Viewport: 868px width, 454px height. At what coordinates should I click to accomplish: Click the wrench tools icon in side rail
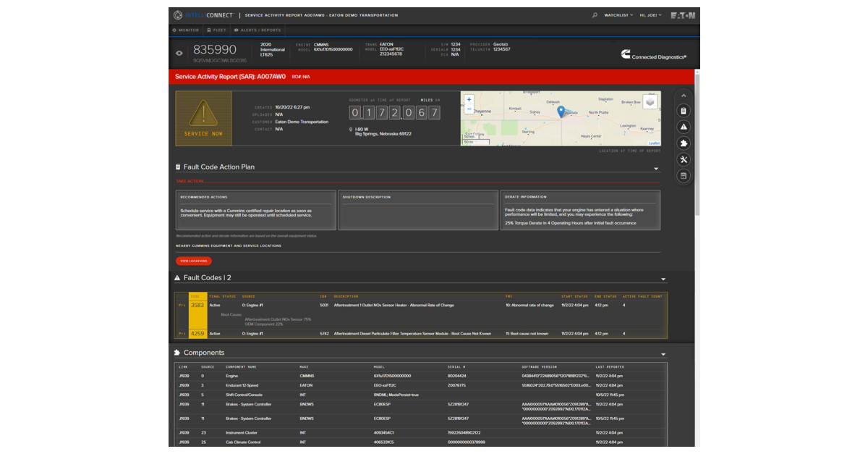point(684,160)
